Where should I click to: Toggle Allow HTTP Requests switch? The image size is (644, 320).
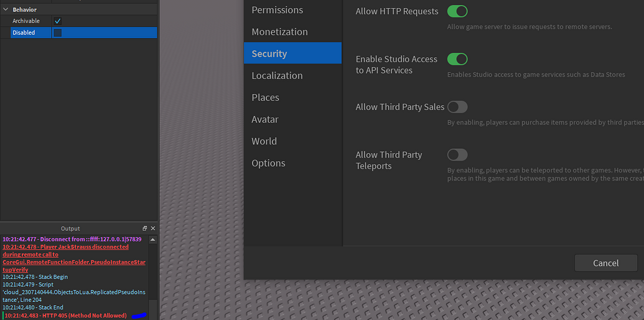point(457,11)
